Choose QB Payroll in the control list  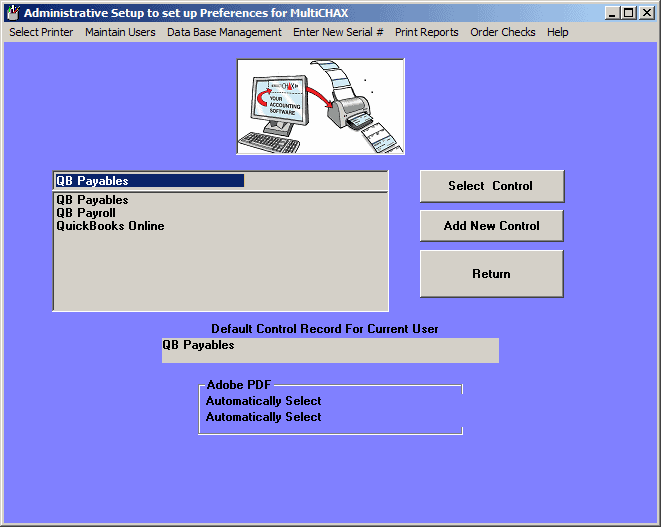tap(86, 213)
